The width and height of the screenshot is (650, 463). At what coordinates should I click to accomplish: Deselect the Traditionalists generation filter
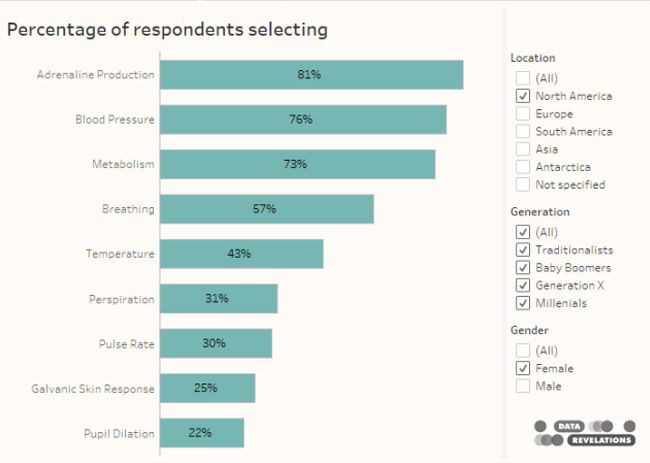[522, 250]
